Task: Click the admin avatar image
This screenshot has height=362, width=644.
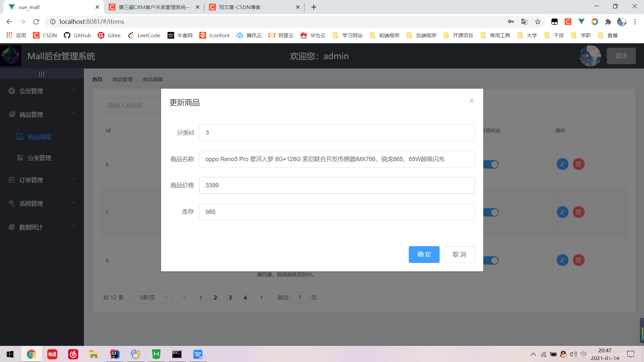Action: coord(590,56)
